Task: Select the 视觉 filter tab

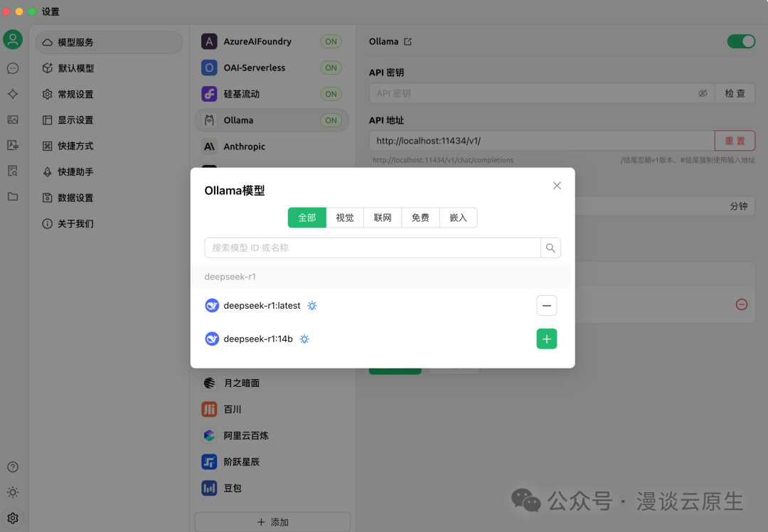Action: (x=345, y=218)
